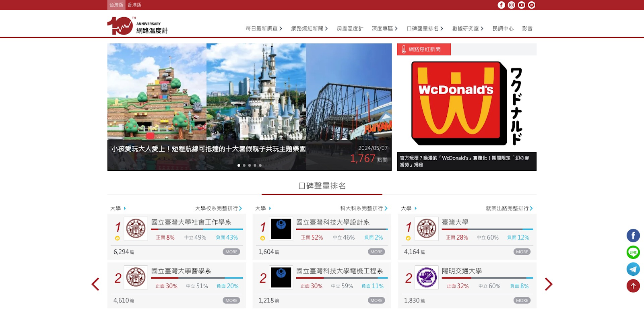Go to next ranking with right red arrow
The width and height of the screenshot is (644, 310).
coord(549,284)
